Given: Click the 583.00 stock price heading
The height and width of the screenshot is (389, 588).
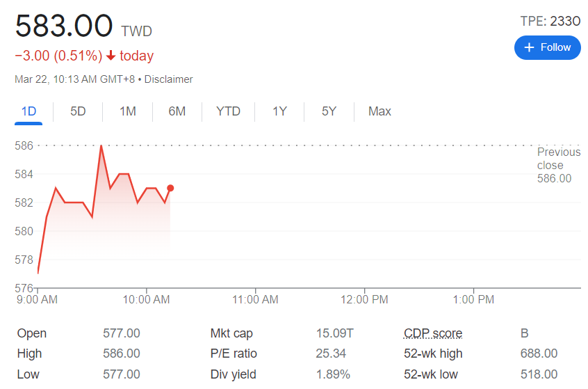Looking at the screenshot, I should point(64,26).
